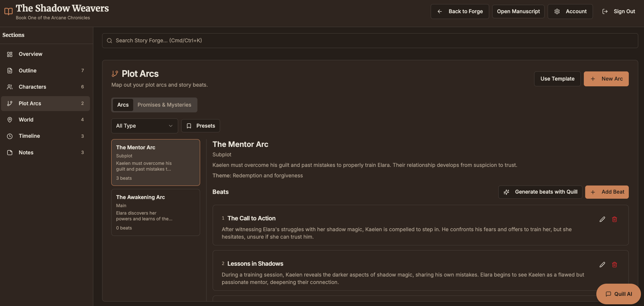
Task: Click the Sign Out button
Action: point(618,12)
